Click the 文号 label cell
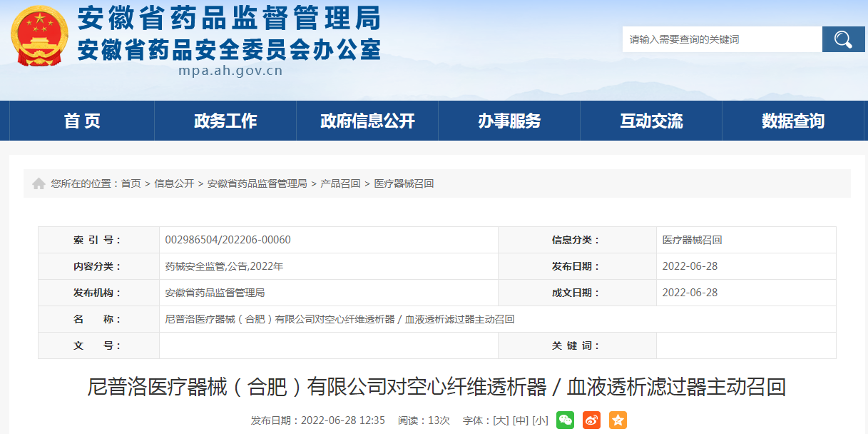The image size is (868, 434). pos(98,345)
